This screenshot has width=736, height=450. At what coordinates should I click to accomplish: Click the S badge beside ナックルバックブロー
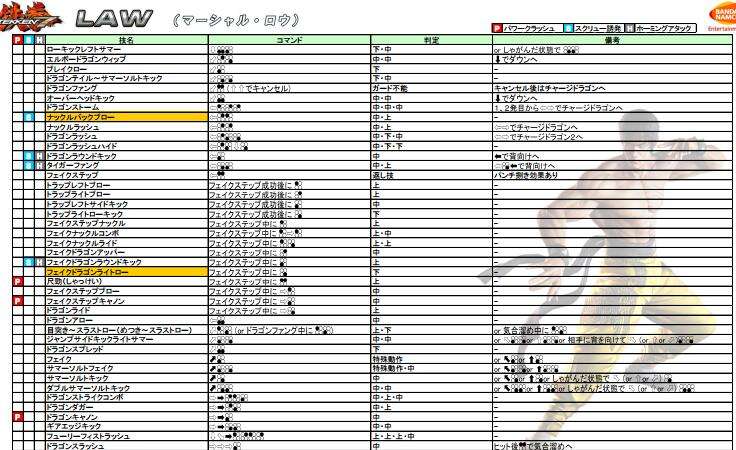point(29,117)
